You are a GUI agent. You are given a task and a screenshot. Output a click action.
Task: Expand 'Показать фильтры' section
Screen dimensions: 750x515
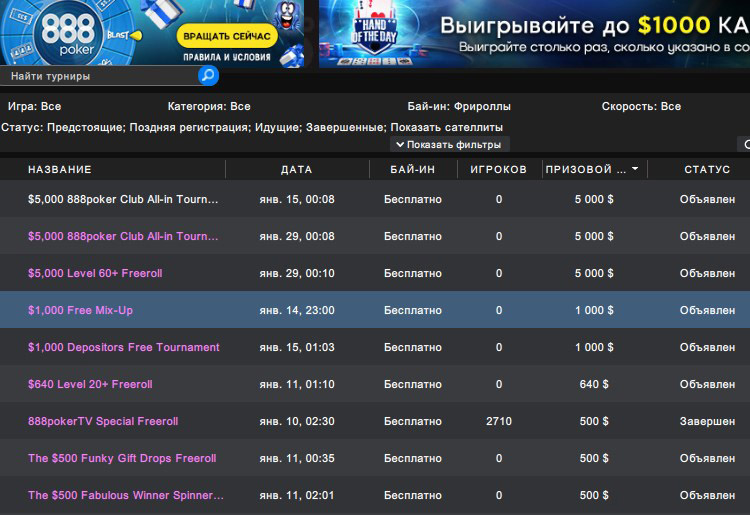point(449,144)
